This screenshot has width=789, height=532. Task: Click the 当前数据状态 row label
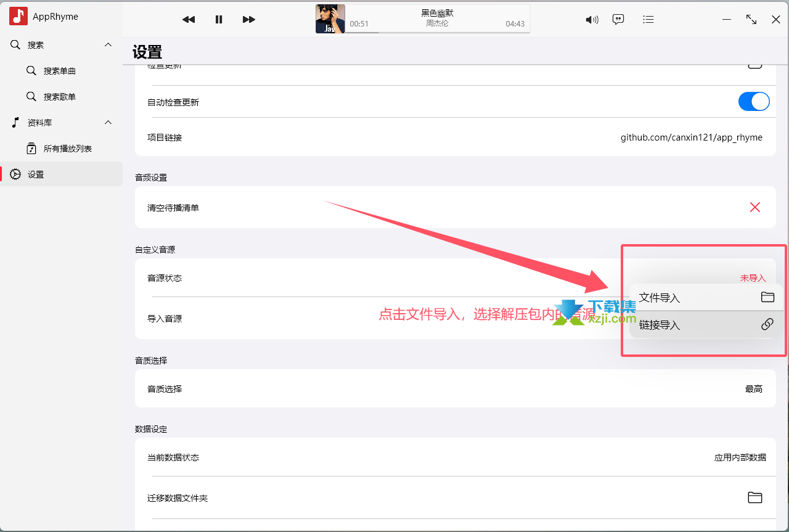pos(173,457)
